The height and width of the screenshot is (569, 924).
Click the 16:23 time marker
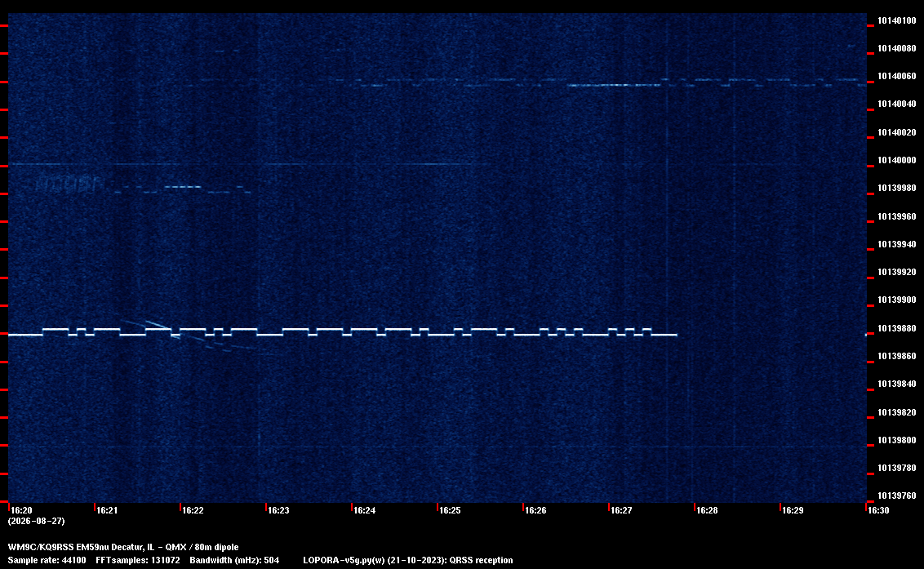(278, 510)
